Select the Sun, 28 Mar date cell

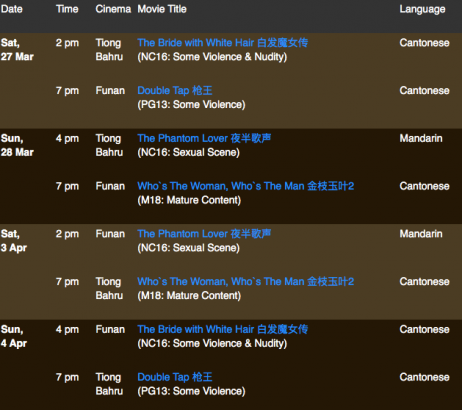[x=17, y=145]
